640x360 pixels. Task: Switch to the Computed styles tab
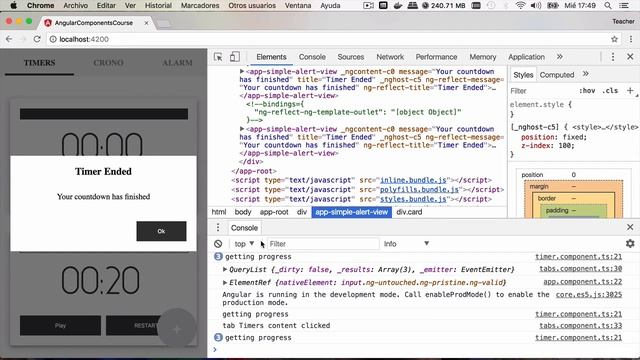click(x=557, y=75)
